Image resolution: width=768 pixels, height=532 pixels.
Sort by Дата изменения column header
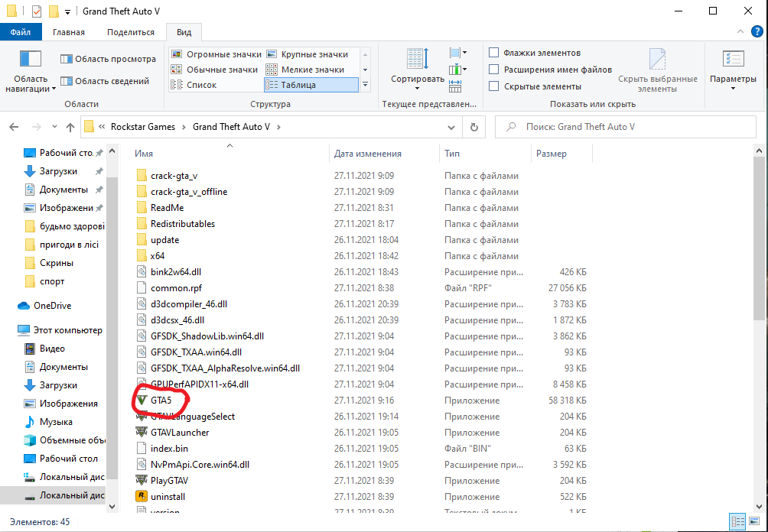(368, 154)
